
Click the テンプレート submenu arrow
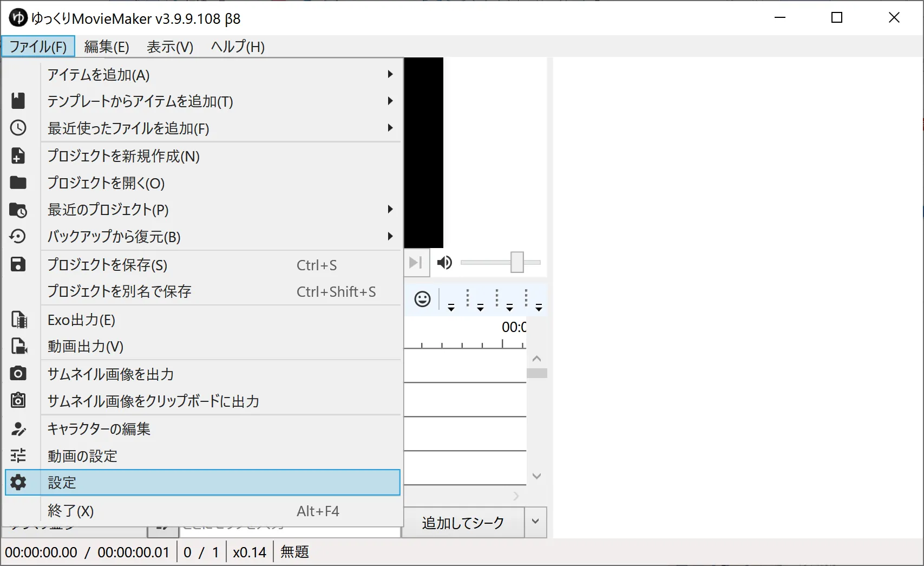click(x=390, y=101)
